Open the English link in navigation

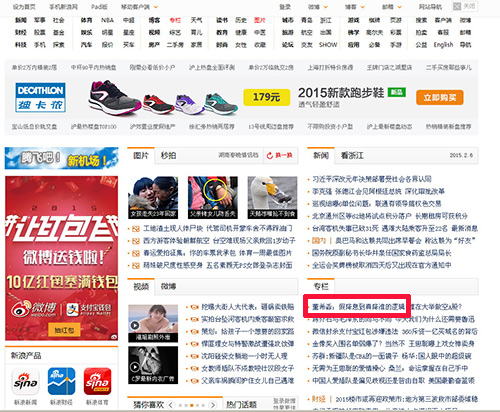443,45
